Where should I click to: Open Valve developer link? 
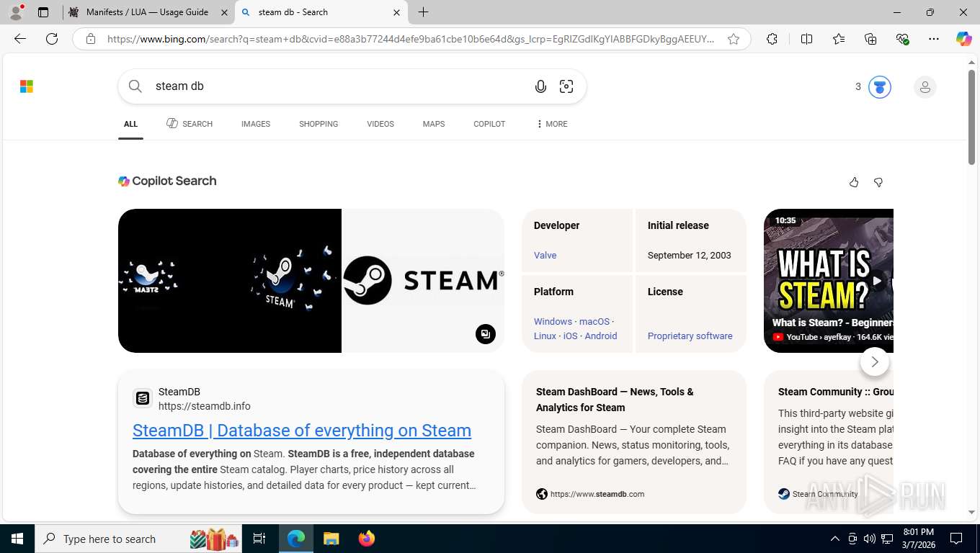545,256
